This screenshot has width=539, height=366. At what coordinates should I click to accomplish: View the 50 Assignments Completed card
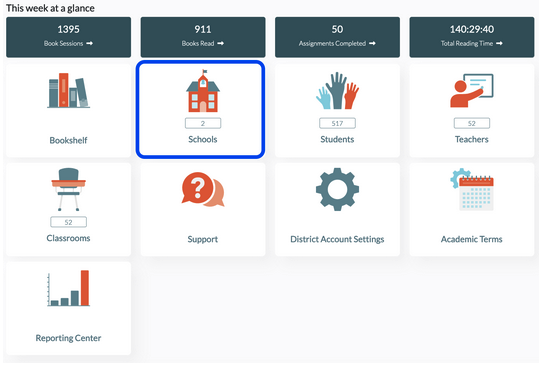coord(337,37)
